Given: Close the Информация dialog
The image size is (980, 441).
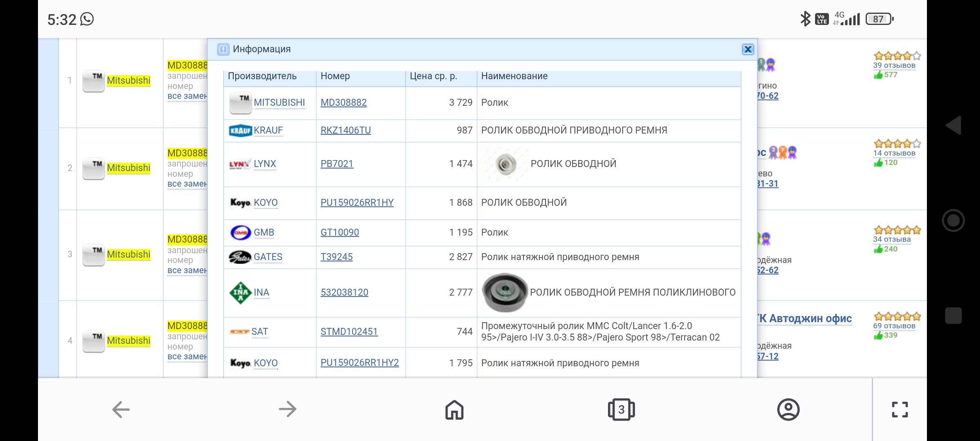Looking at the screenshot, I should [748, 49].
